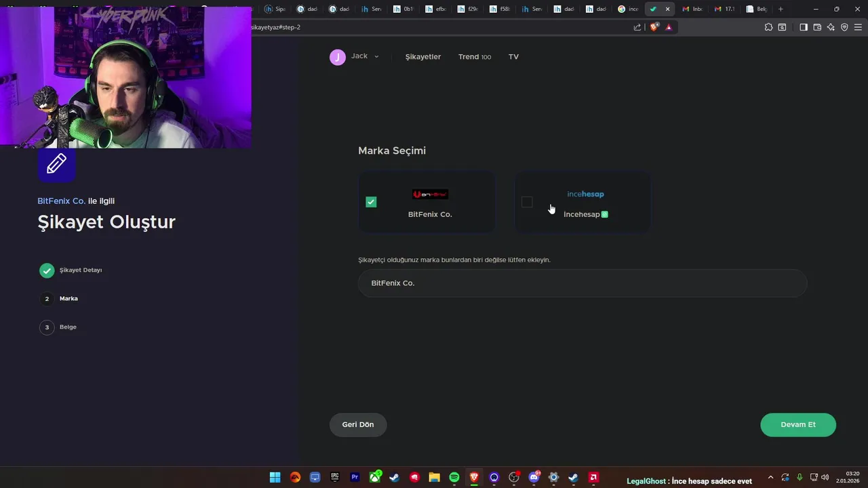
Task: Open the Extensions puzzle icon
Action: tap(768, 27)
